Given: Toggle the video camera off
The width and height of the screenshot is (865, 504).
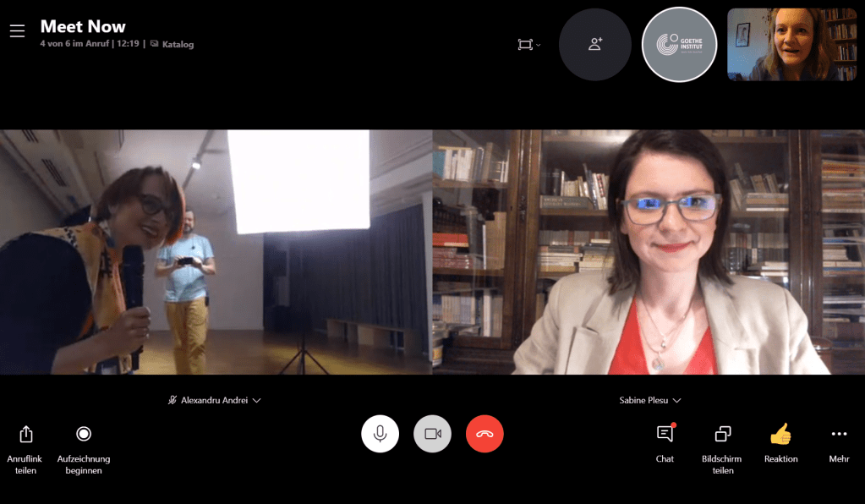Looking at the screenshot, I should click(x=432, y=435).
